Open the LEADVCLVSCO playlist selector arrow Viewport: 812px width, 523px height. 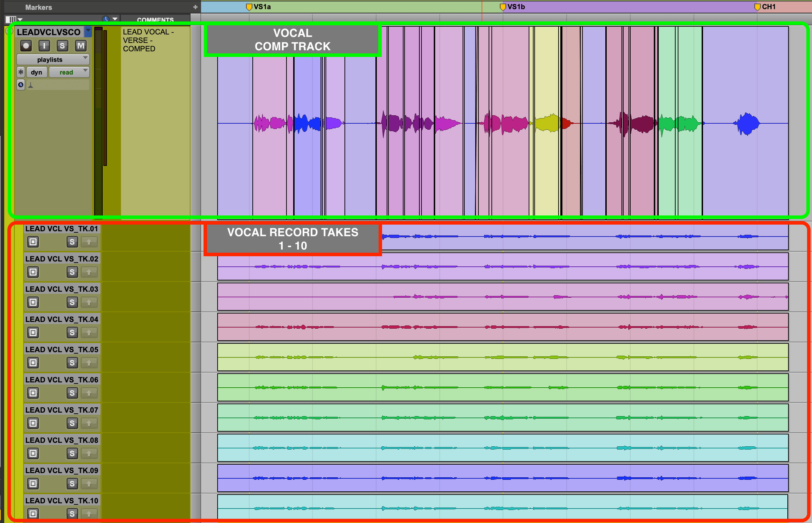click(x=88, y=32)
